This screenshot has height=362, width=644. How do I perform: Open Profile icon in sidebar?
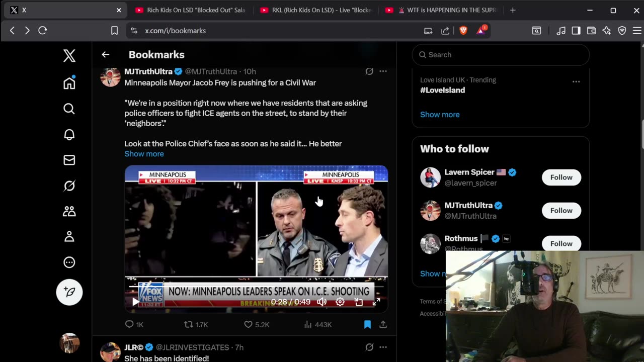(69, 236)
